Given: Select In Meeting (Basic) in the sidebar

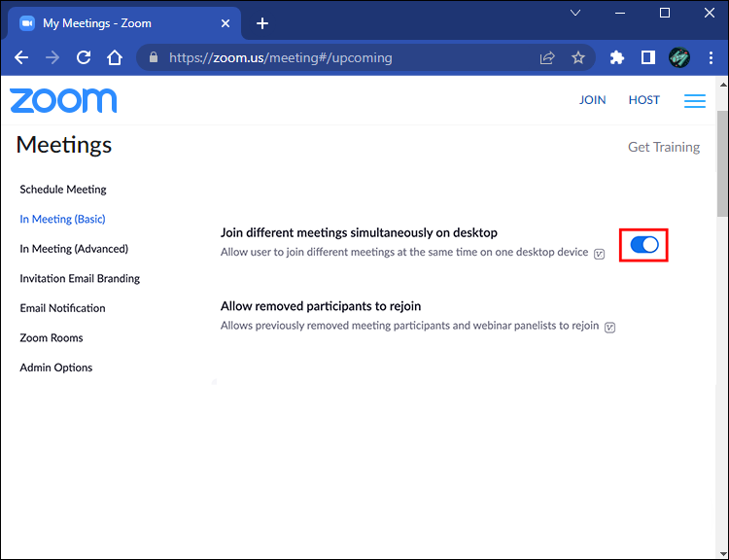Looking at the screenshot, I should tap(62, 219).
